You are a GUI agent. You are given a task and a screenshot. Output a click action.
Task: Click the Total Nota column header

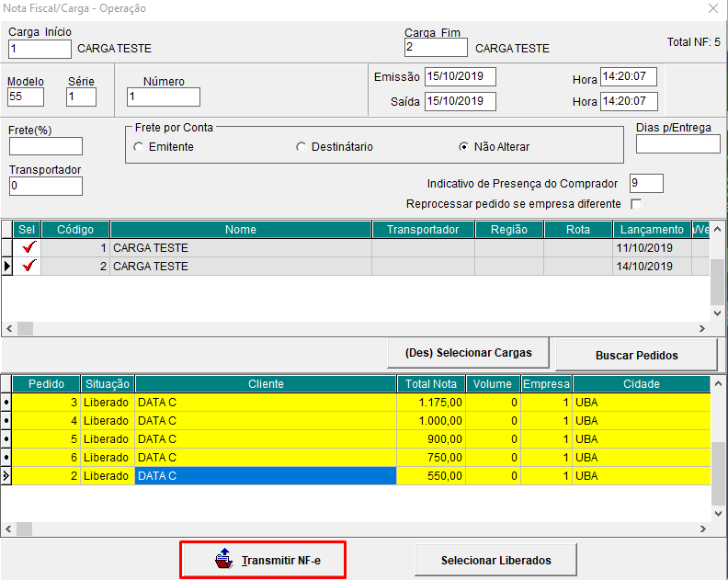tap(430, 384)
